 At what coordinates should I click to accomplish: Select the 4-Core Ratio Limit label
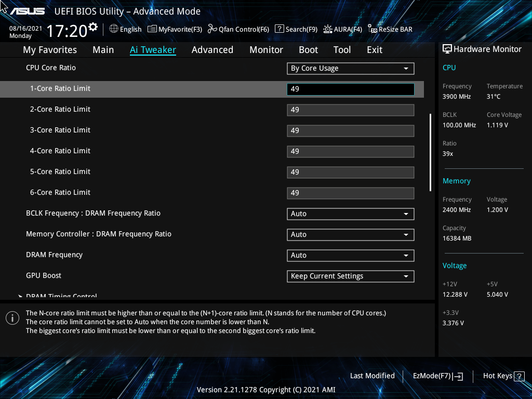point(60,151)
